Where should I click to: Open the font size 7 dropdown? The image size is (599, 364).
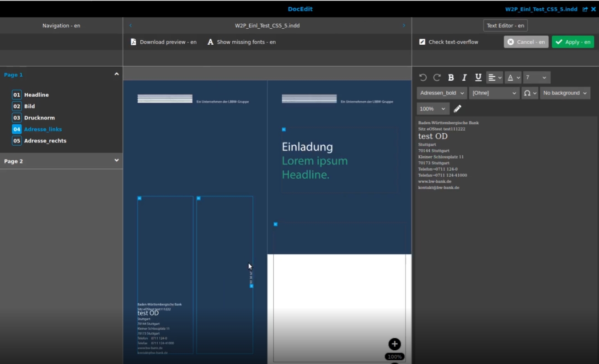[x=537, y=78]
